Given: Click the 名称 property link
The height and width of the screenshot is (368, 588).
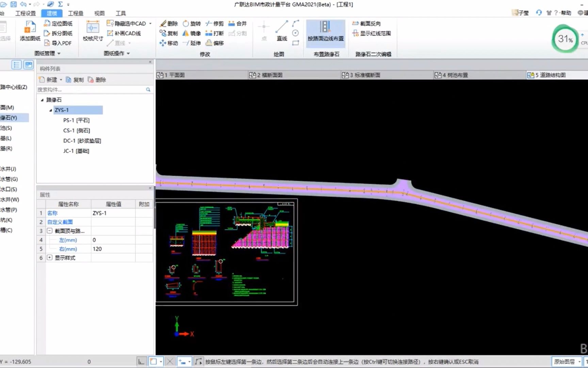Looking at the screenshot, I should point(52,213).
